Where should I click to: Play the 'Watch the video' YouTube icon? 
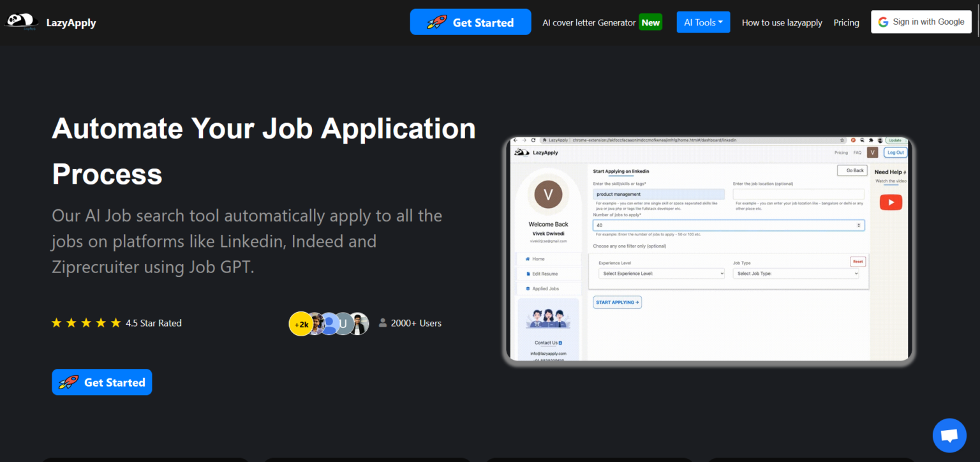(x=891, y=202)
